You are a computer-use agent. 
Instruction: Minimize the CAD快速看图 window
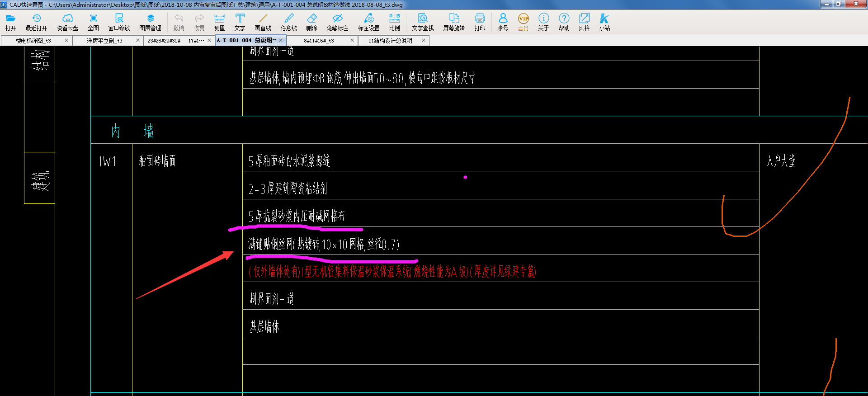pyautogui.click(x=827, y=4)
